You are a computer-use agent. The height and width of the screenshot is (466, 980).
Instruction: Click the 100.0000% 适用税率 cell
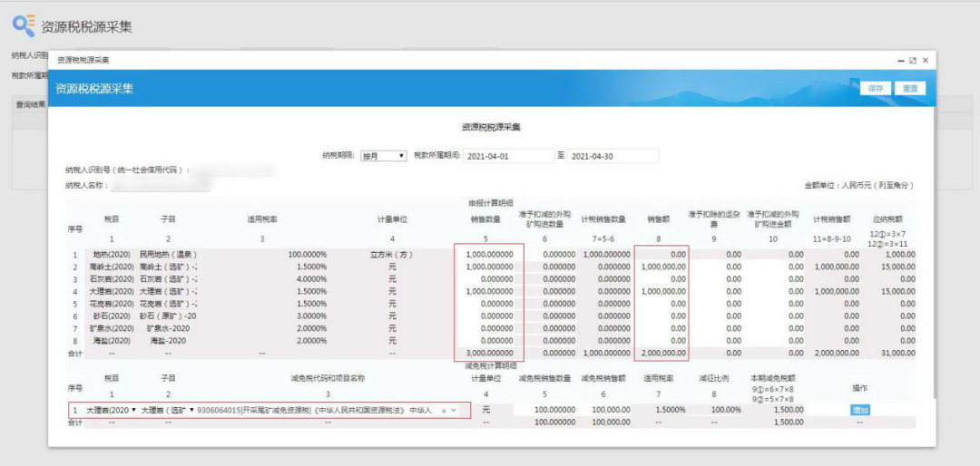[308, 255]
